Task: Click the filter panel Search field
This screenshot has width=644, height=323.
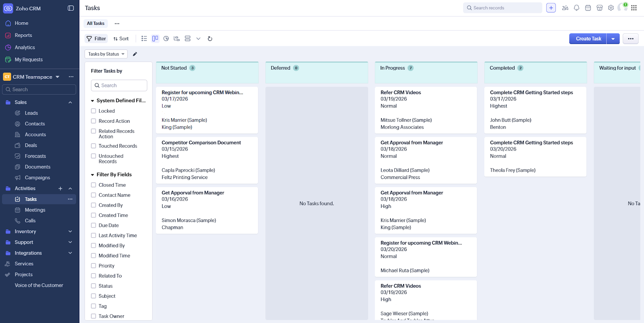Action: pyautogui.click(x=119, y=85)
